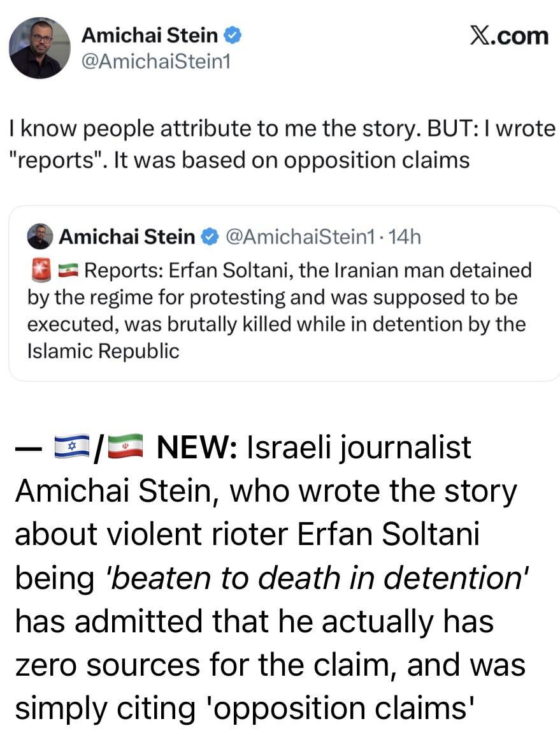Click the verified badge in quoted tweet
Screen dimensions: 560x749
tap(208, 237)
